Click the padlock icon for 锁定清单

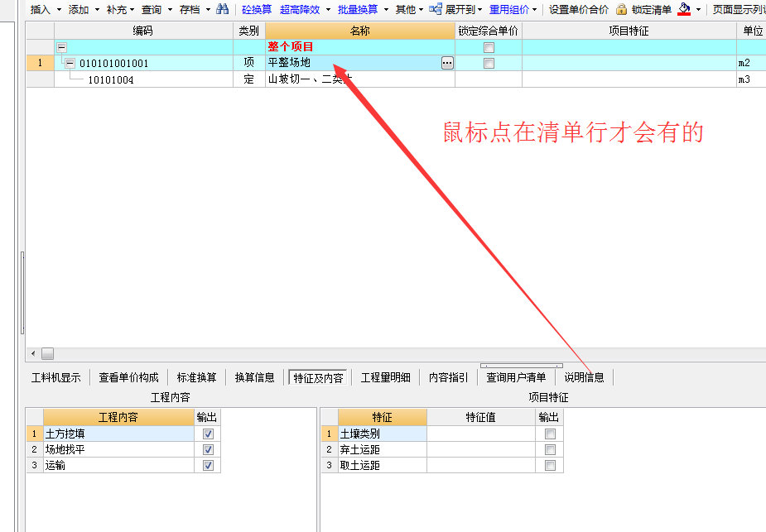pyautogui.click(x=621, y=9)
